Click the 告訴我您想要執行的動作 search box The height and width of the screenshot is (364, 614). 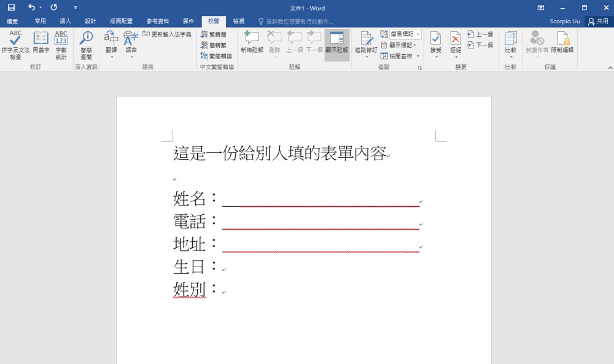coord(299,21)
